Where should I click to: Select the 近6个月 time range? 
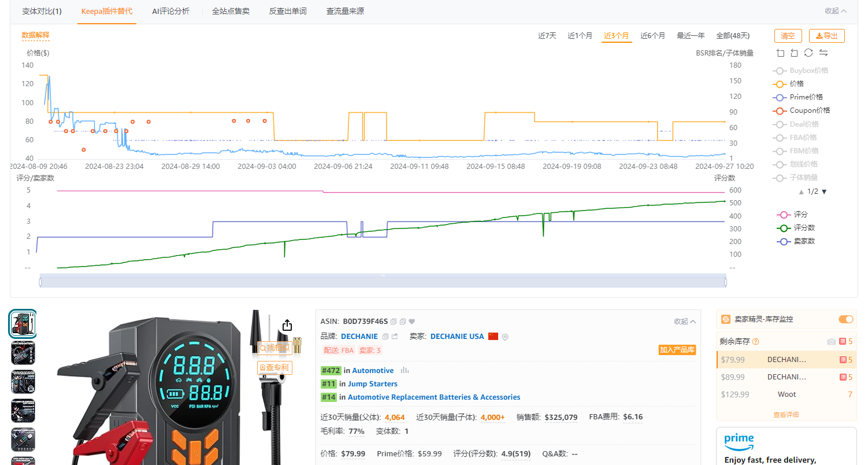coord(653,36)
